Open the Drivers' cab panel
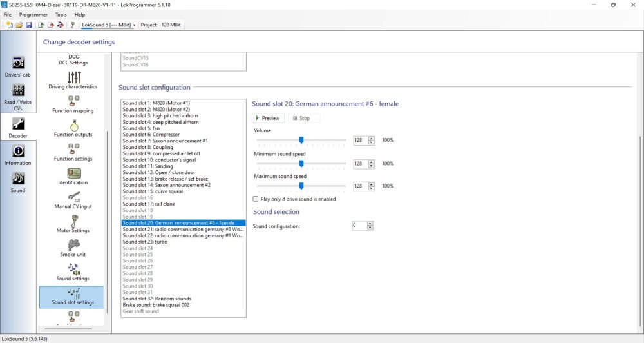Image resolution: width=644 pixels, height=343 pixels. click(18, 66)
